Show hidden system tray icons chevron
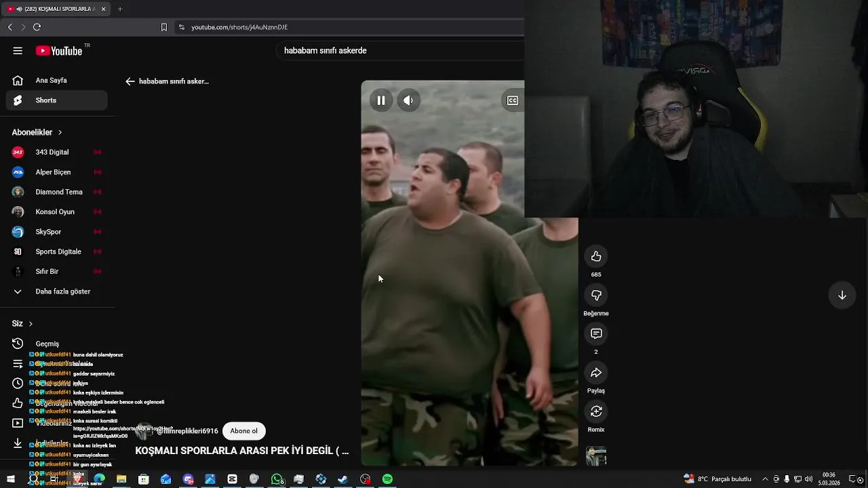The height and width of the screenshot is (488, 868). click(x=765, y=479)
